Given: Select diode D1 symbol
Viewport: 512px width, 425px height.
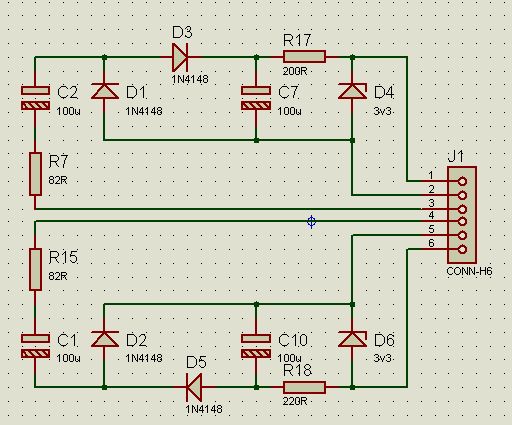Looking at the screenshot, I should click(105, 91).
